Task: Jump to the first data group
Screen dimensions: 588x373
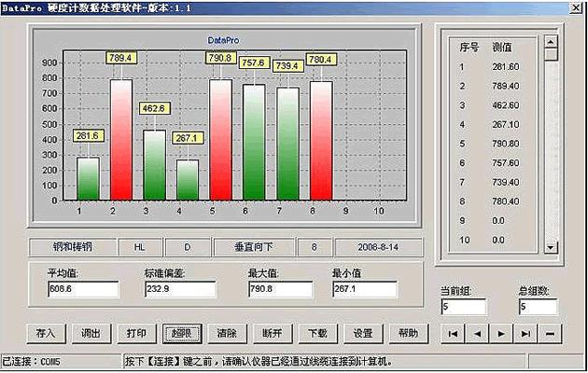Action: point(454,333)
